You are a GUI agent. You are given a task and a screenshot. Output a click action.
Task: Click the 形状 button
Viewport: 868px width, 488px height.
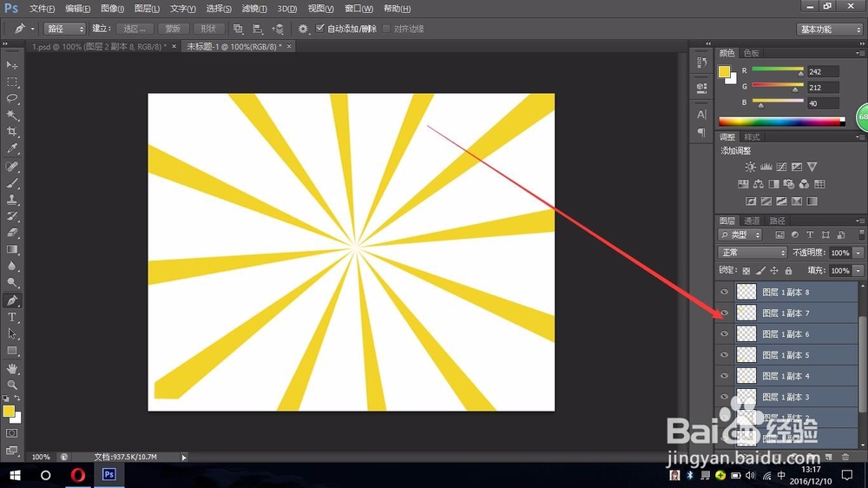pos(208,29)
